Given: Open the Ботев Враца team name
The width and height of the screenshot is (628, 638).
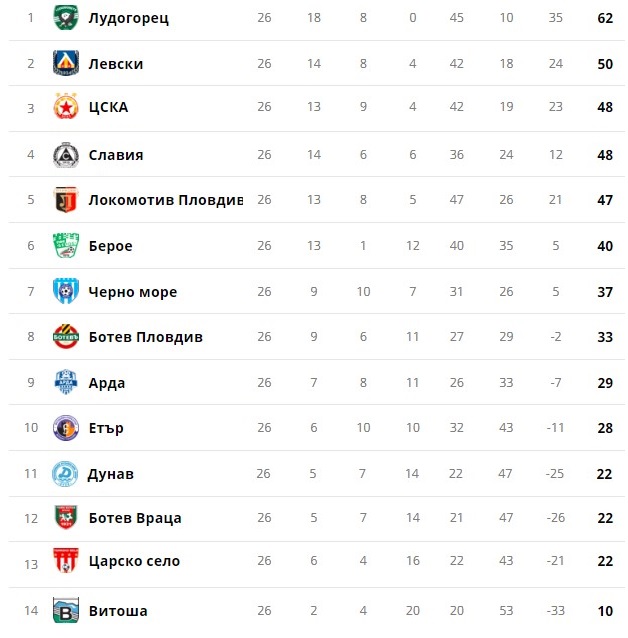Looking at the screenshot, I should [135, 518].
